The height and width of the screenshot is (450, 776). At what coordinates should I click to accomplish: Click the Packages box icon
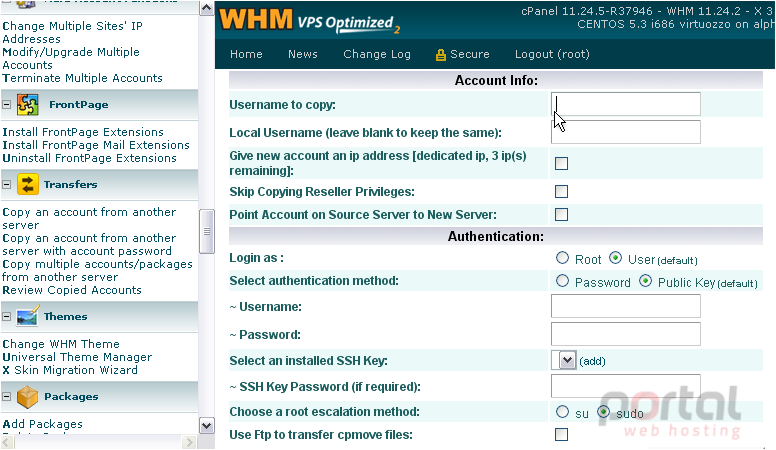(x=27, y=397)
